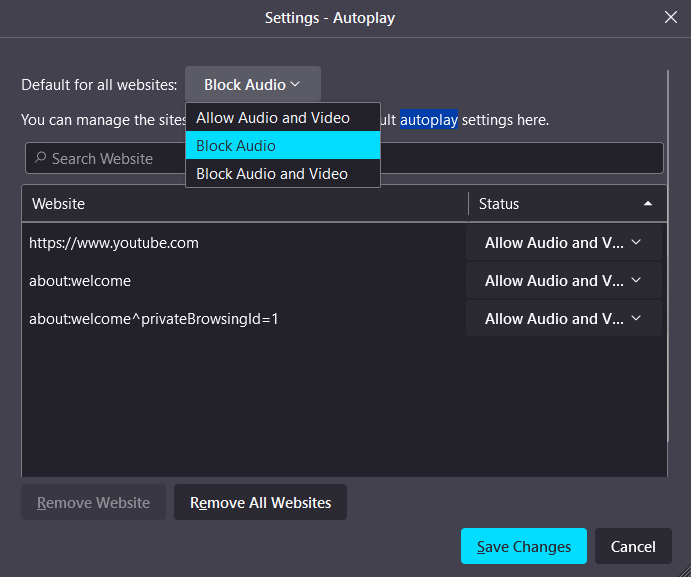Choose Allow Audio and Video option
This screenshot has height=577, width=691.
[273, 118]
